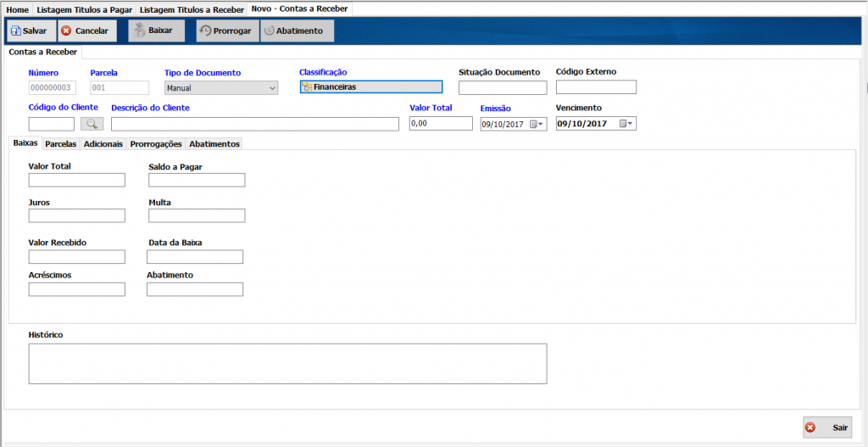Click the Código Externo input field
This screenshot has width=868, height=447.
595,87
